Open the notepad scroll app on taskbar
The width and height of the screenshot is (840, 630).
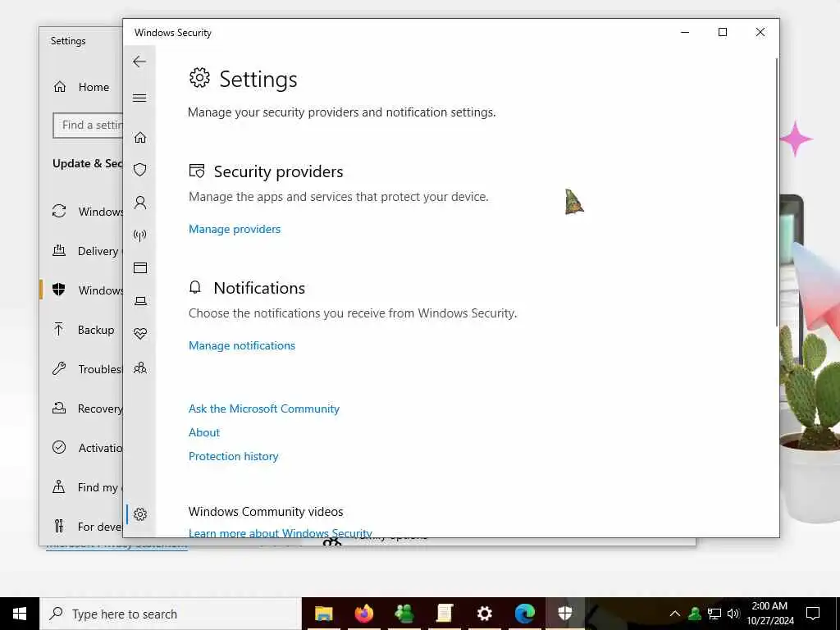coord(444,614)
